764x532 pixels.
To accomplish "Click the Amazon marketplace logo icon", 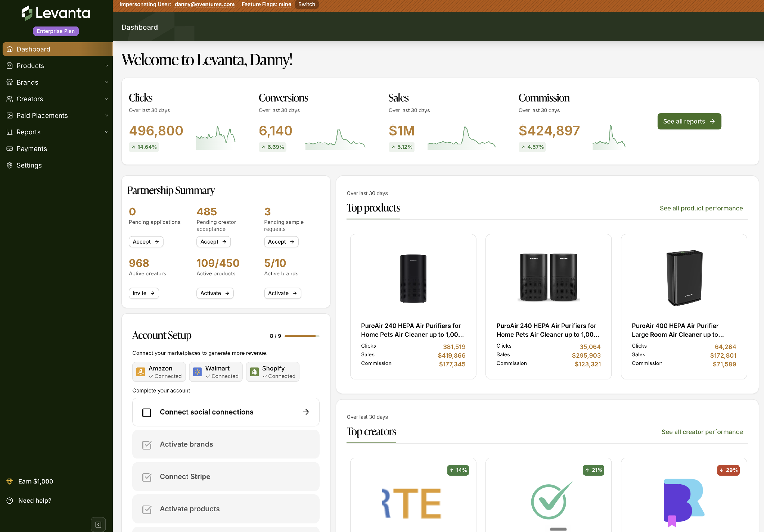I will coord(140,372).
